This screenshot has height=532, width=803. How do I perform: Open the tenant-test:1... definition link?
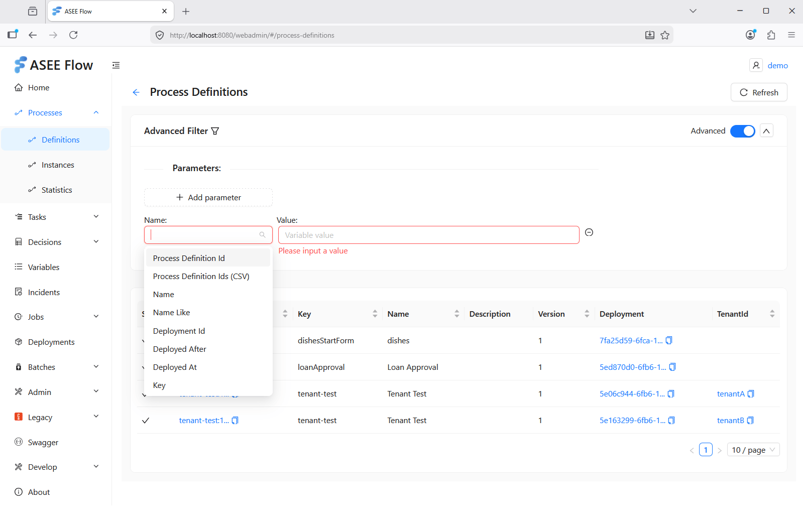click(x=204, y=420)
